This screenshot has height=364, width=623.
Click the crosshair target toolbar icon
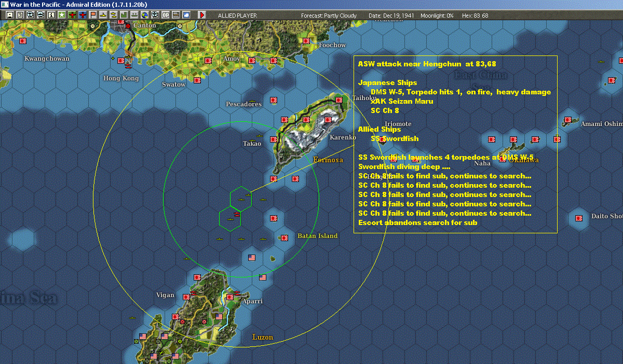pyautogui.click(x=155, y=15)
